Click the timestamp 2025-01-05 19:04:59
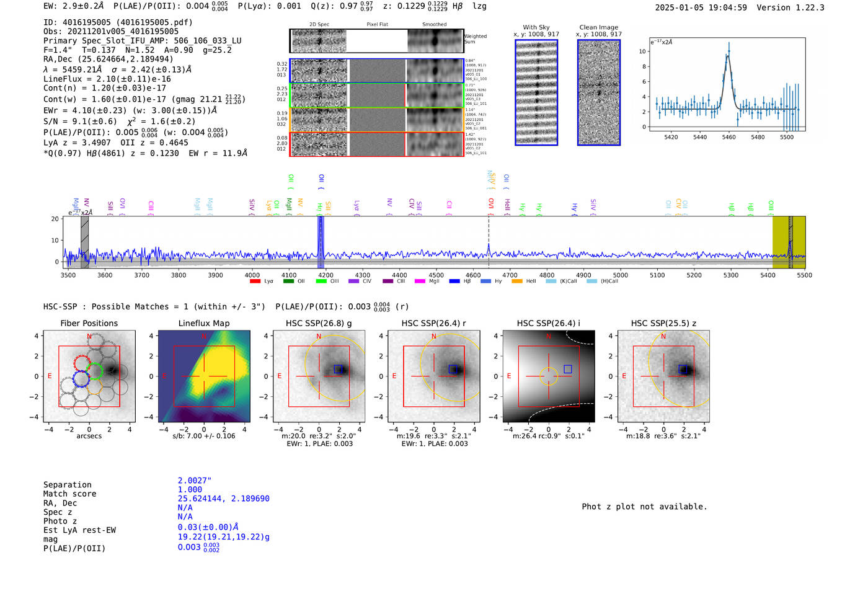This screenshot has width=868, height=591. click(701, 7)
